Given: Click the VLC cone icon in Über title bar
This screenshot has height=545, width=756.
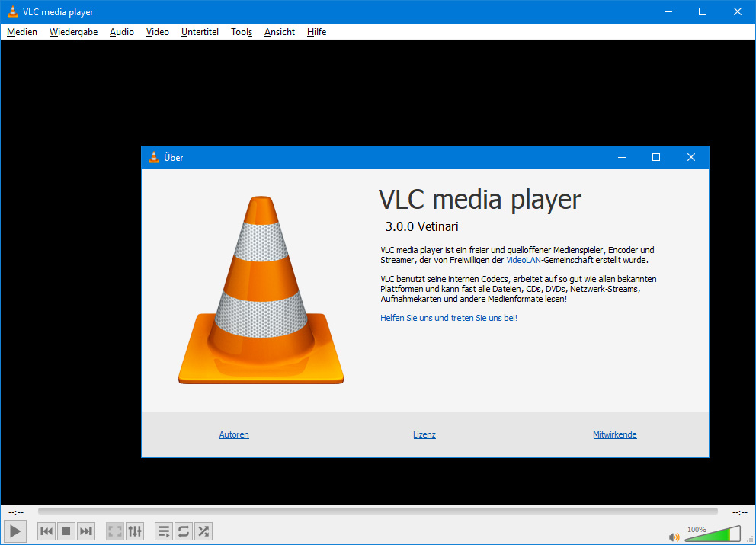Looking at the screenshot, I should 154,157.
